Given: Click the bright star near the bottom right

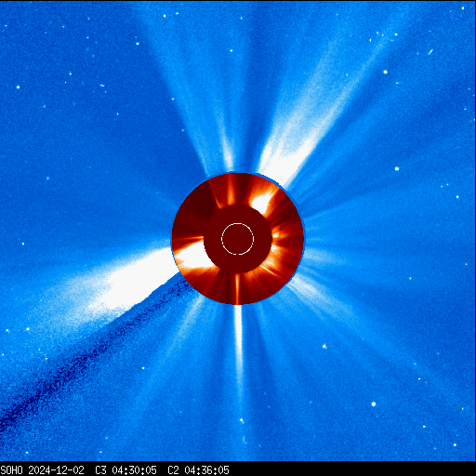Looking at the screenshot, I should click(x=374, y=404).
